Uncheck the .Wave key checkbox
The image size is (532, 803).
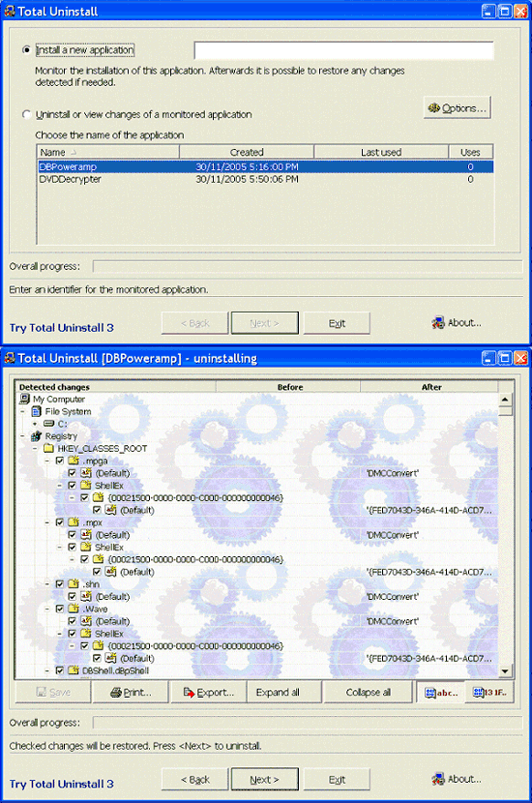pos(60,609)
